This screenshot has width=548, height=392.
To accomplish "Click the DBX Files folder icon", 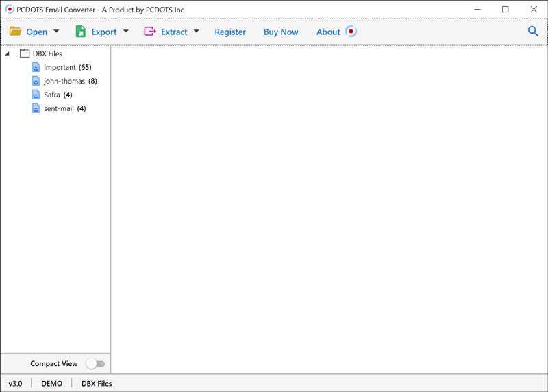I will 25,53.
